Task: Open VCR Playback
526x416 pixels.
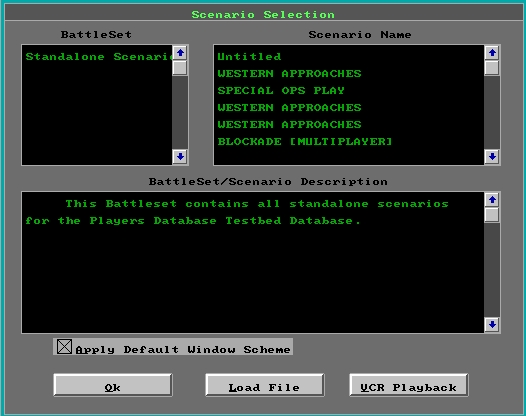Action: (x=409, y=385)
